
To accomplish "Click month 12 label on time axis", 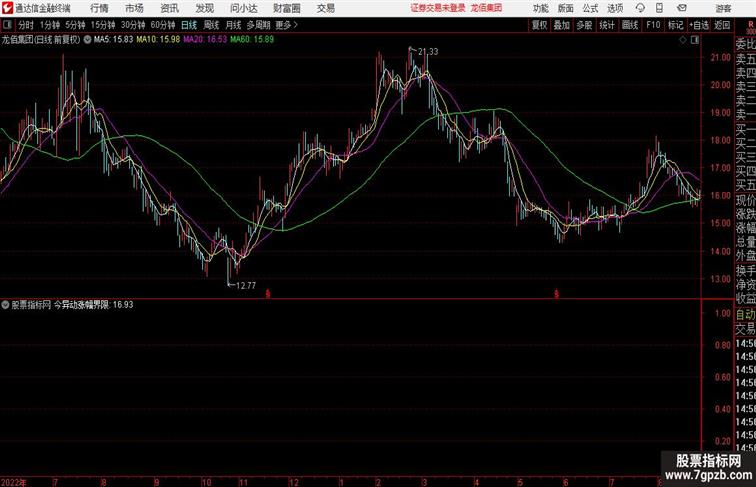I will point(294,482).
